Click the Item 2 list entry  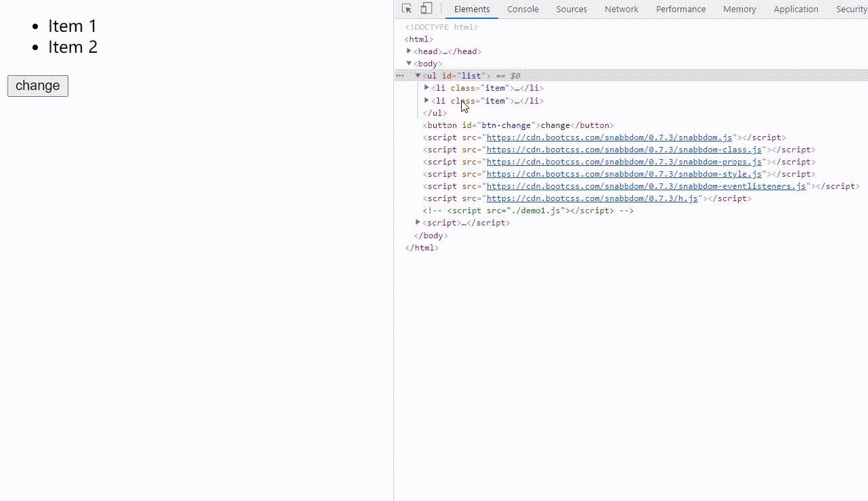(72, 47)
